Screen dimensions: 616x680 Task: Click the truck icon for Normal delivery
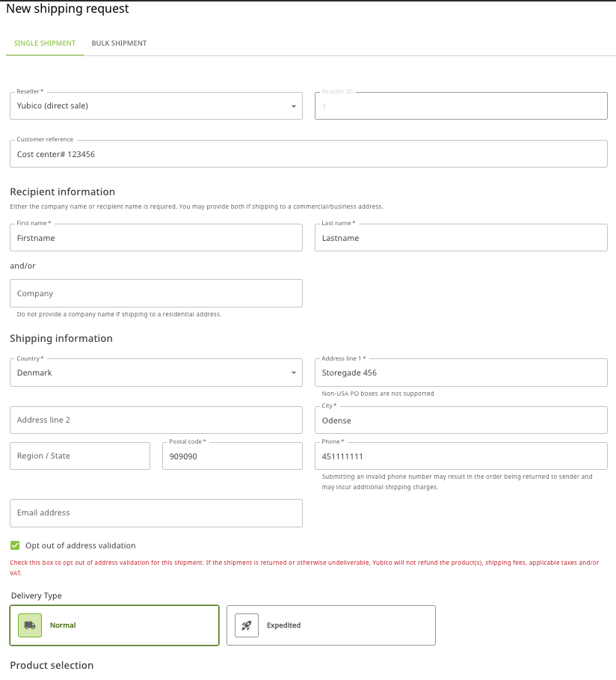(x=30, y=625)
